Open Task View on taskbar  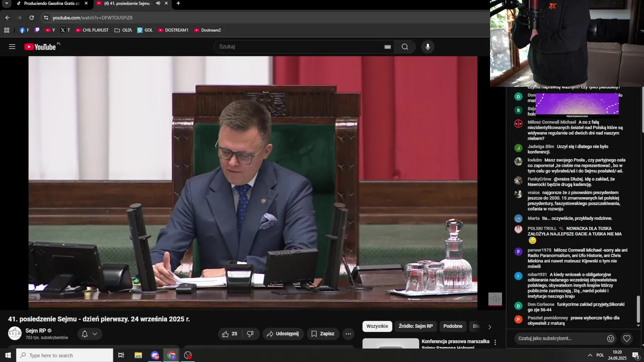121,355
